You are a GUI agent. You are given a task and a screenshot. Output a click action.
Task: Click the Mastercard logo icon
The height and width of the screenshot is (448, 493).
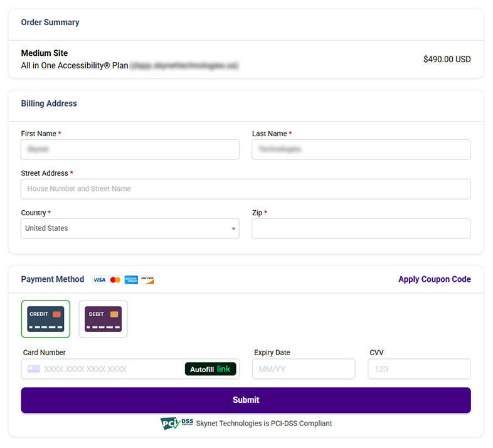(115, 280)
